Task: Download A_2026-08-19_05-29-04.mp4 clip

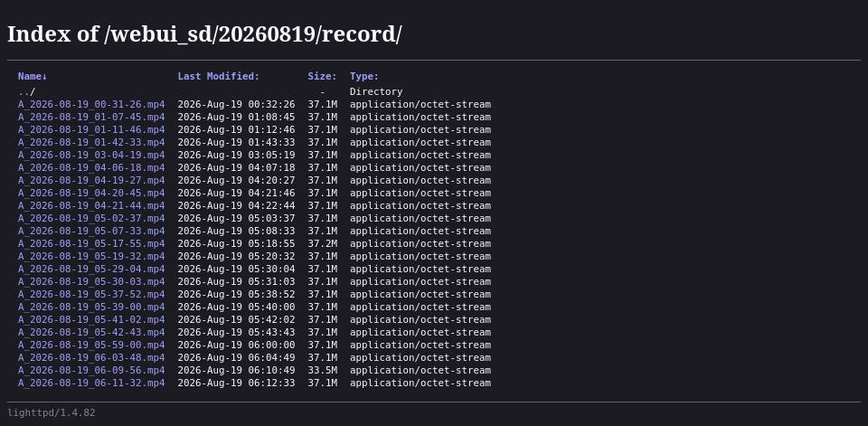Action: click(x=91, y=270)
